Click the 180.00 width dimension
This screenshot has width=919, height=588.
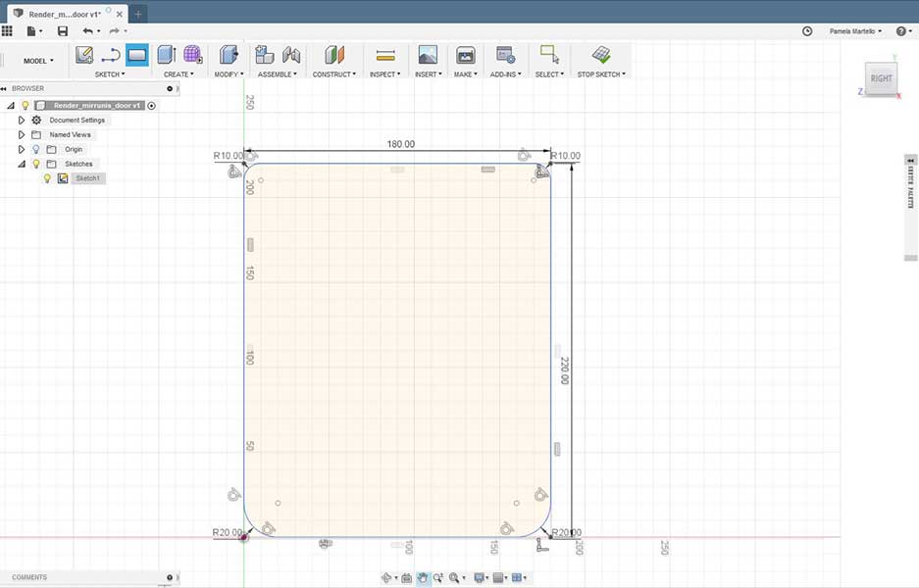[x=401, y=144]
